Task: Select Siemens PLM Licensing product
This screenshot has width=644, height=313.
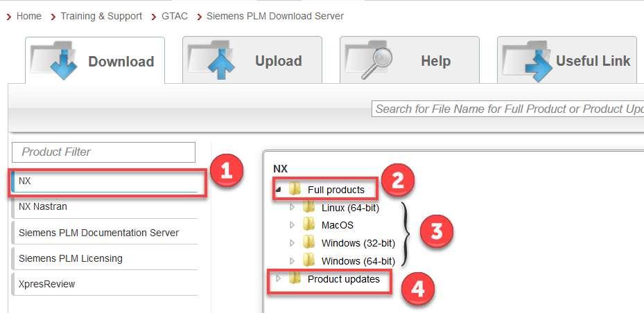Action: click(x=105, y=258)
